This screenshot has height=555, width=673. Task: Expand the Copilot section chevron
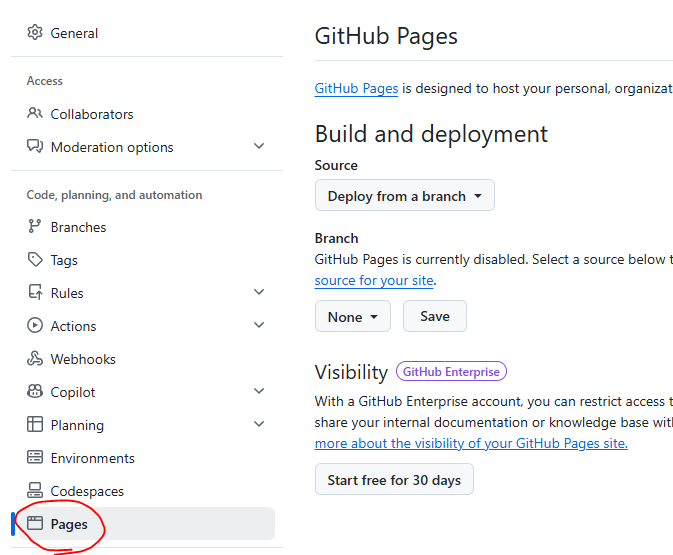click(259, 391)
